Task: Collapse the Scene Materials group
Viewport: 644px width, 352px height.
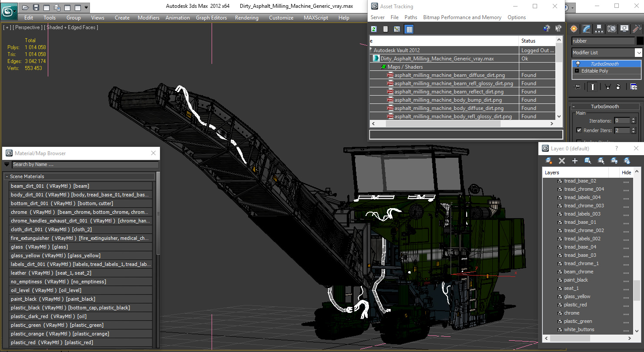Action: (7, 176)
